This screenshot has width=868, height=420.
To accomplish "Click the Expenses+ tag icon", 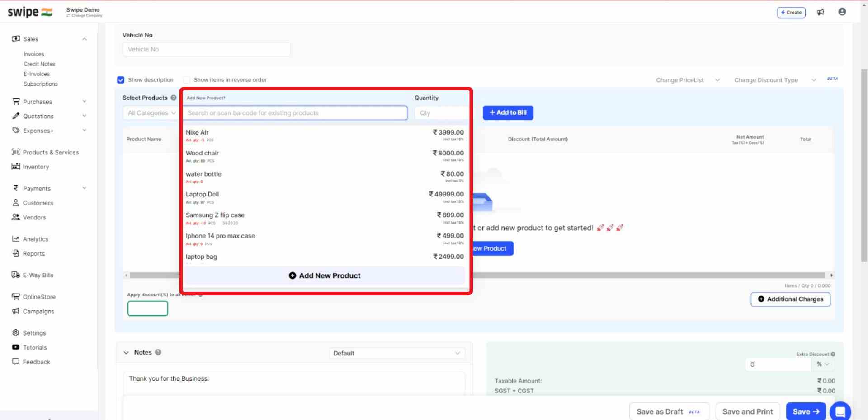I will point(16,131).
